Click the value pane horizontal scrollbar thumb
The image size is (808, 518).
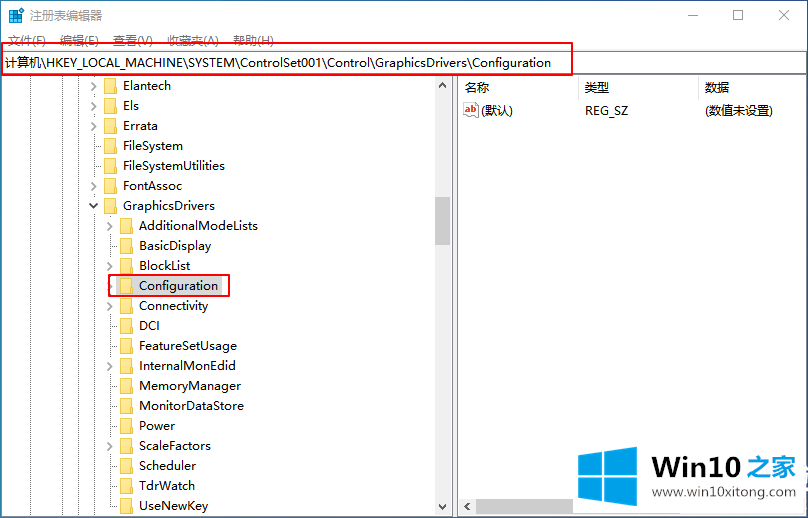tap(525, 507)
